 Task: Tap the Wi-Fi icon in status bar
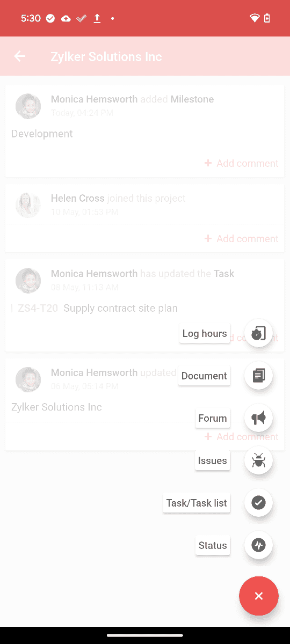coord(255,18)
